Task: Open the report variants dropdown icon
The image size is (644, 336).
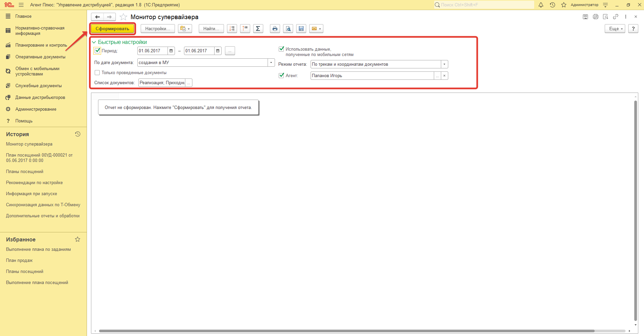Action: point(185,29)
